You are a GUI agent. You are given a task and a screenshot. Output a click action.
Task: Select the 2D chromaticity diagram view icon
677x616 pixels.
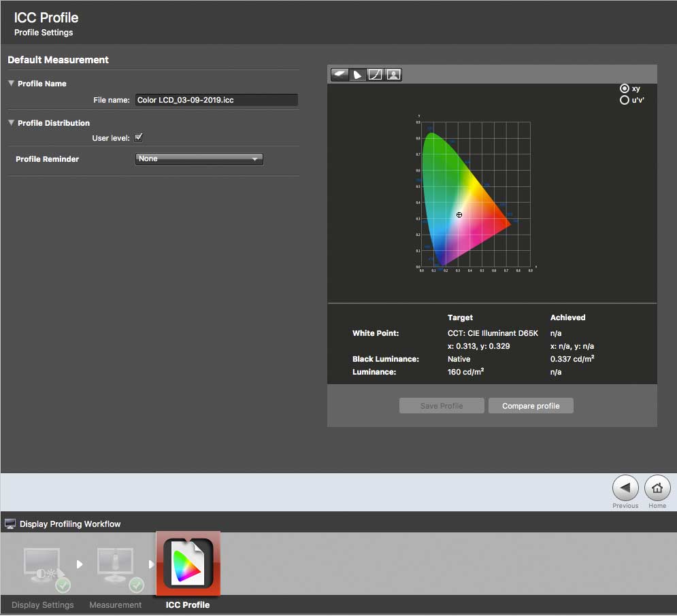coord(357,75)
